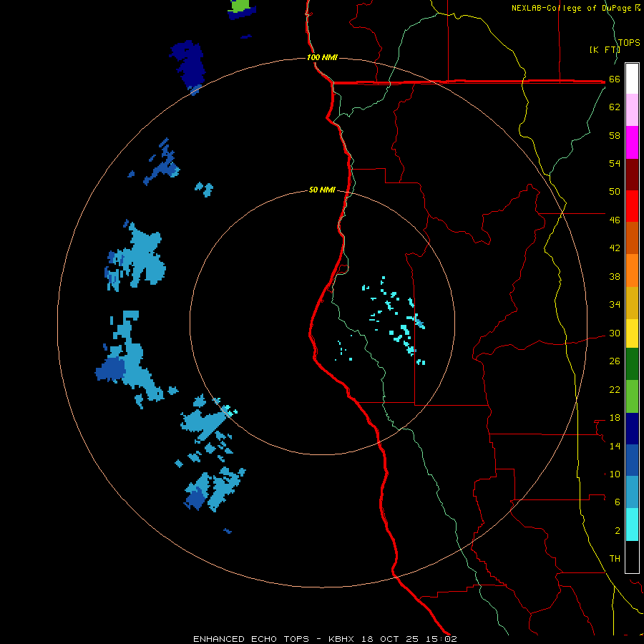Viewport: 644px width, 644px height.
Task: Click the legend value "54"
Action: pyautogui.click(x=615, y=163)
